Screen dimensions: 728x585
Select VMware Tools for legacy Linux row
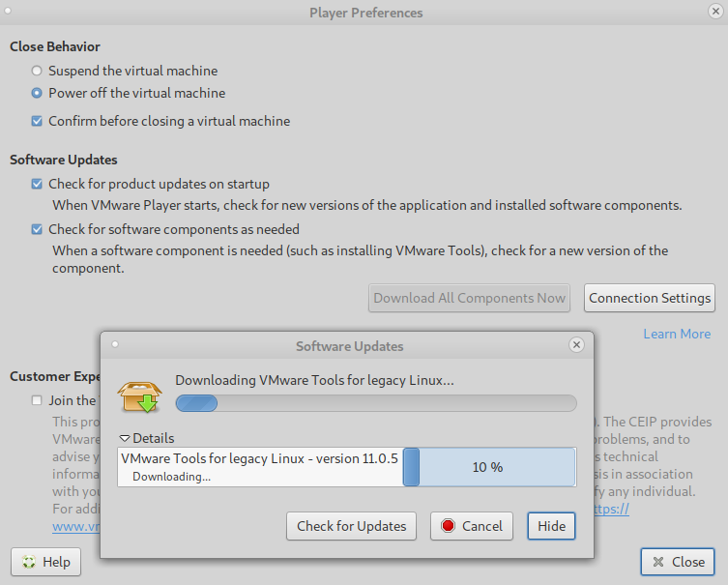coord(259,467)
